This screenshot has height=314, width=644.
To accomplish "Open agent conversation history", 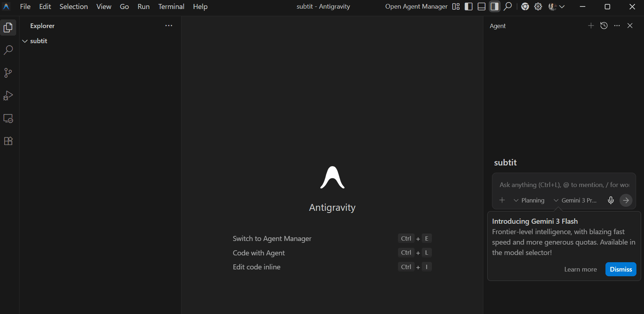I will pos(604,26).
